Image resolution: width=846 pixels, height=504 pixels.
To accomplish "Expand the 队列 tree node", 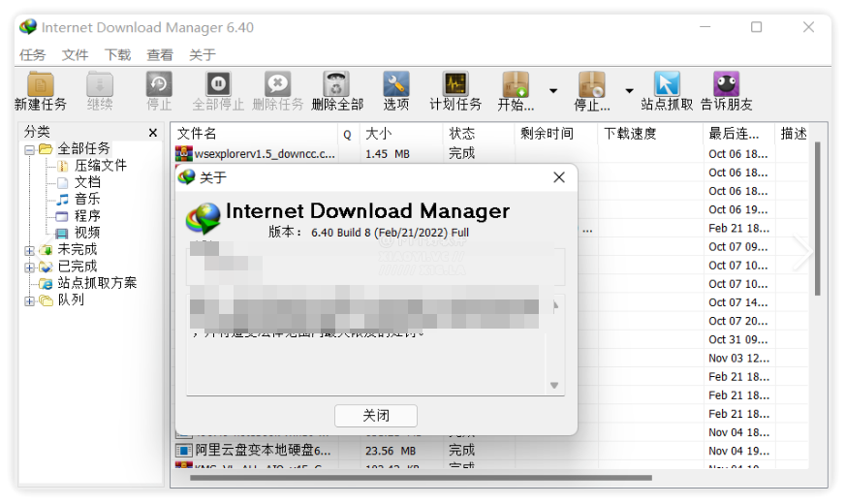I will tap(29, 300).
